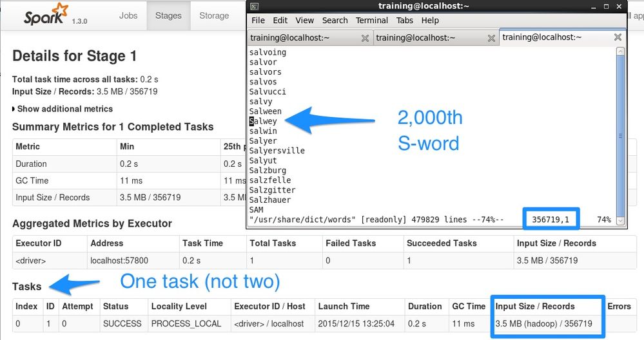Viewport: 644px width, 340px height.
Task: Open the Terminal menu
Action: coord(372,21)
